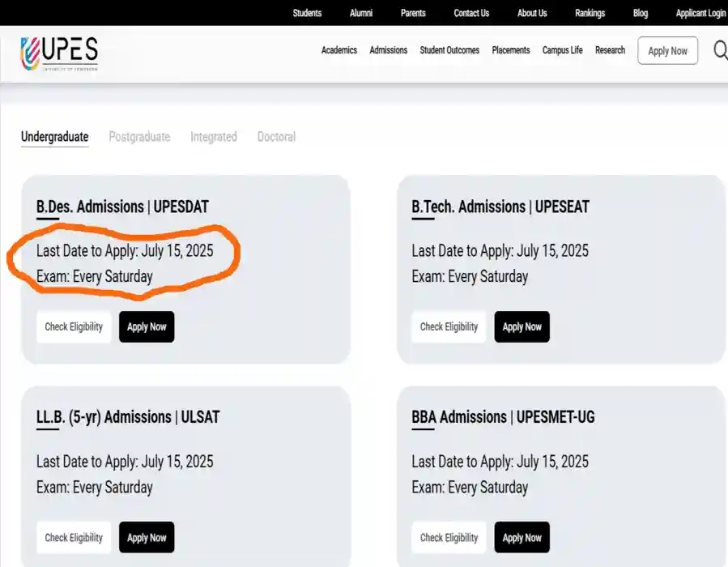Open Student Outcomes menu
The height and width of the screenshot is (567, 728).
(449, 50)
